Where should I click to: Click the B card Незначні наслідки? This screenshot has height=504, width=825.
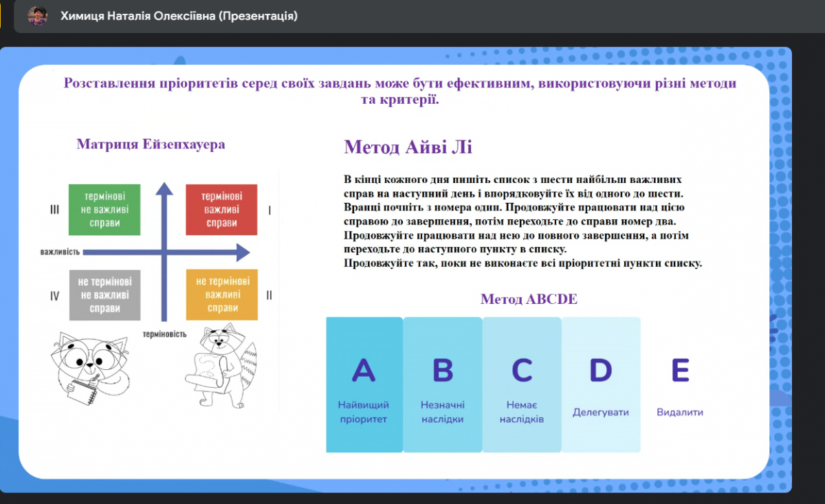(443, 384)
